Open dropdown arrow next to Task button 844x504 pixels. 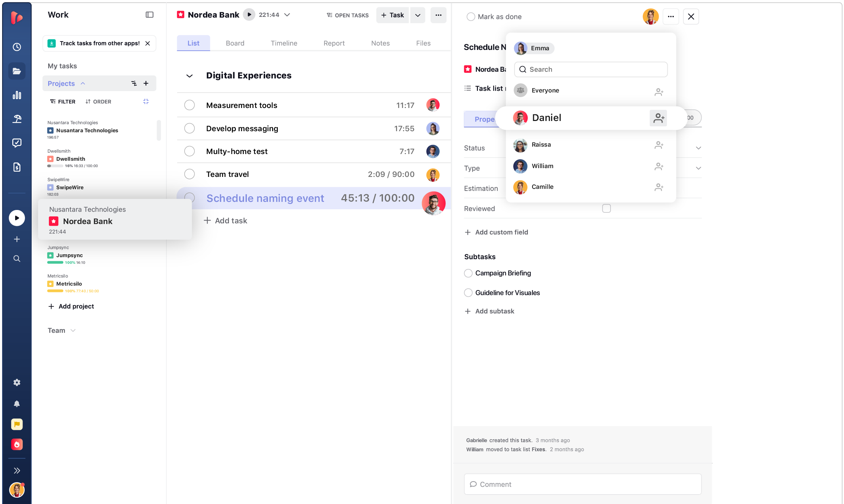[x=417, y=15]
